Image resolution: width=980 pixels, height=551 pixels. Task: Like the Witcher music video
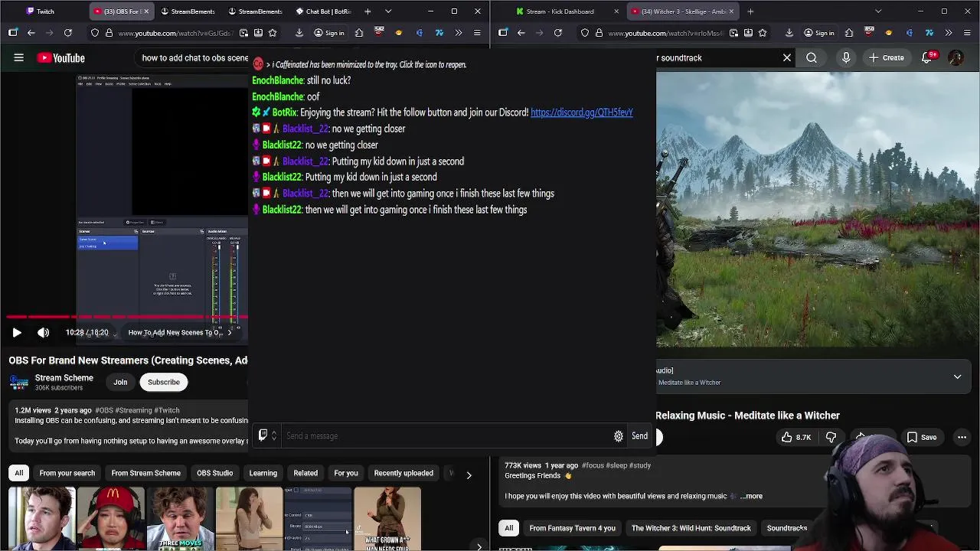click(x=796, y=437)
